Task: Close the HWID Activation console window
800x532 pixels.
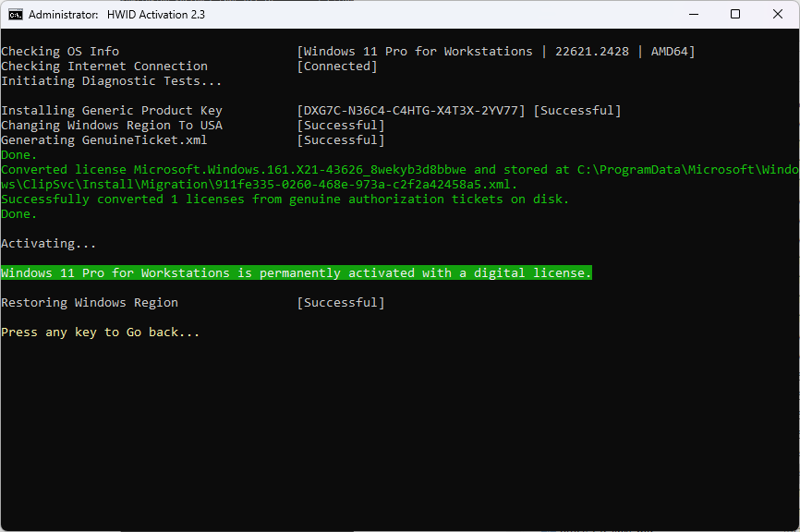Action: (x=779, y=14)
